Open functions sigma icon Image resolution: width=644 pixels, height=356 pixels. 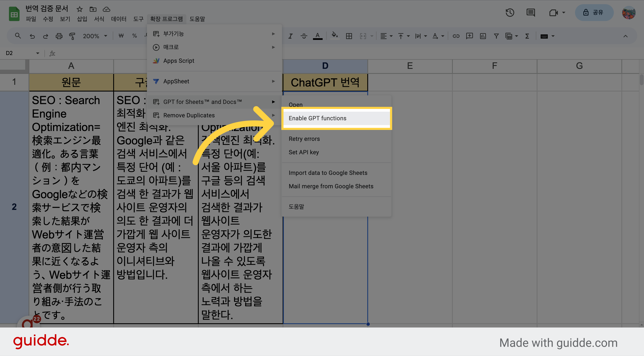(527, 36)
